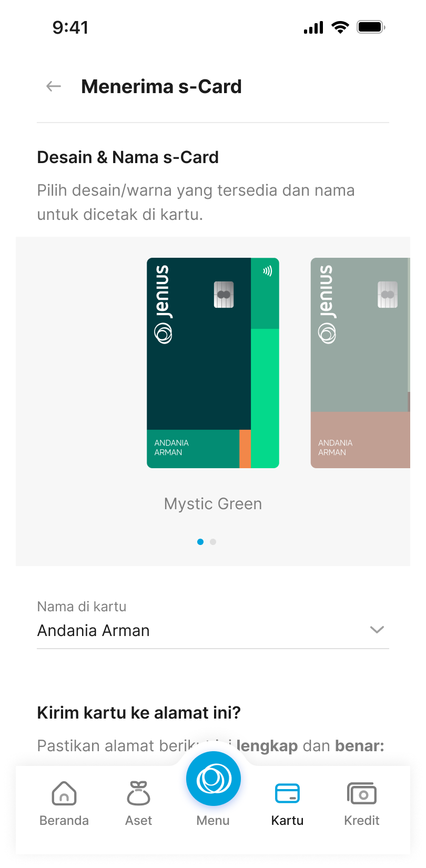Tap the Jenius logo on green card
The height and width of the screenshot is (868, 426).
[163, 304]
